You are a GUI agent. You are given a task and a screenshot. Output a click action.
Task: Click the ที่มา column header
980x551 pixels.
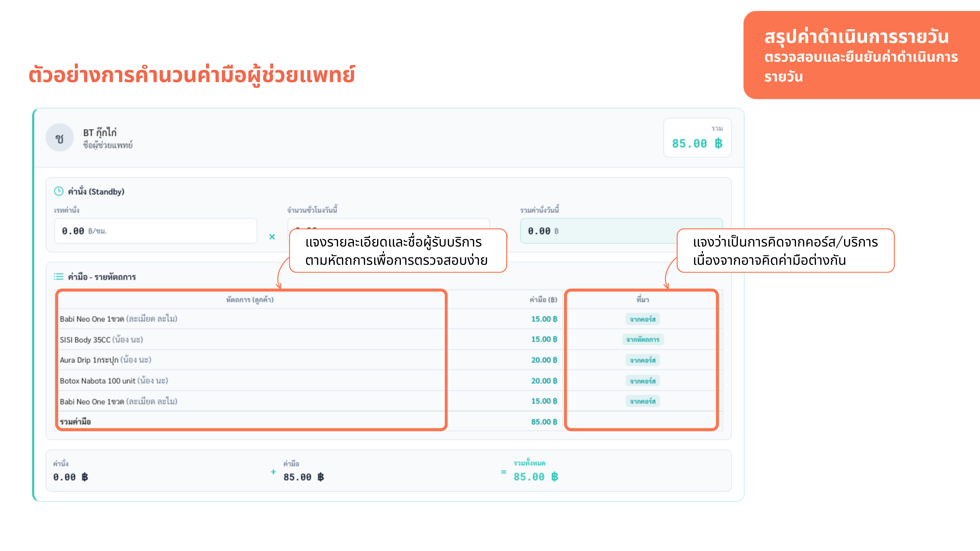[x=643, y=300]
